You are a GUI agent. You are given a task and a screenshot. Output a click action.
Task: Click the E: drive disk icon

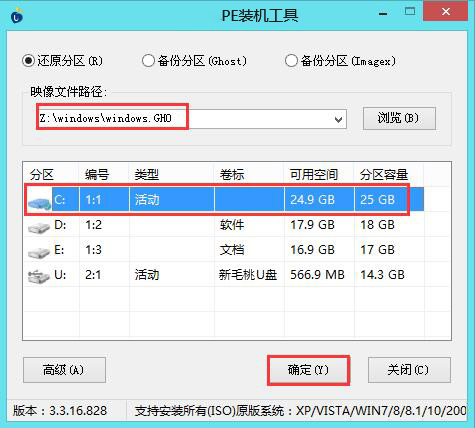(39, 252)
